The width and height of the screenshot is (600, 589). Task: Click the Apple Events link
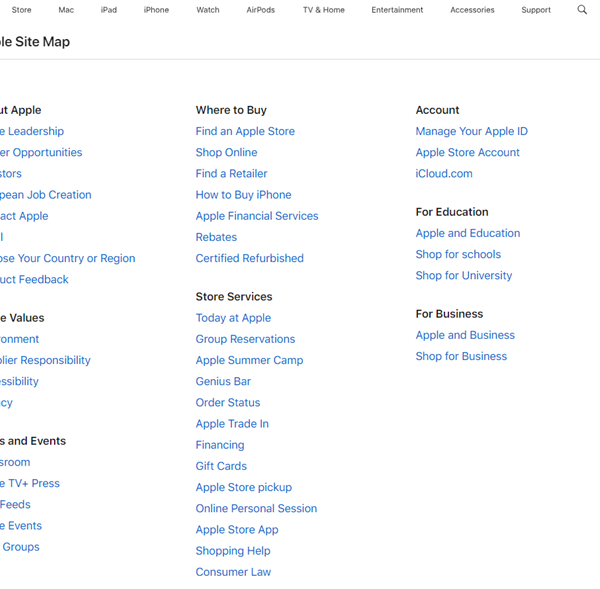pyautogui.click(x=21, y=526)
